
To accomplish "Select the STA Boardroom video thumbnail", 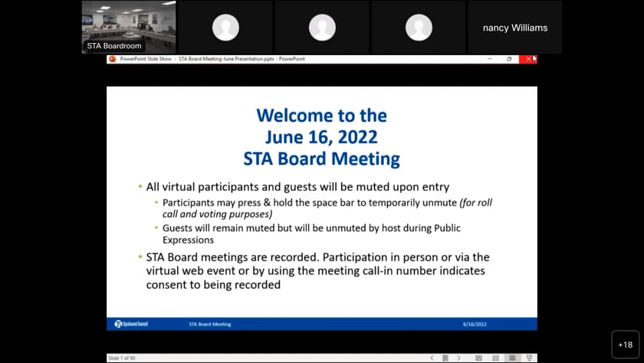I will (129, 27).
